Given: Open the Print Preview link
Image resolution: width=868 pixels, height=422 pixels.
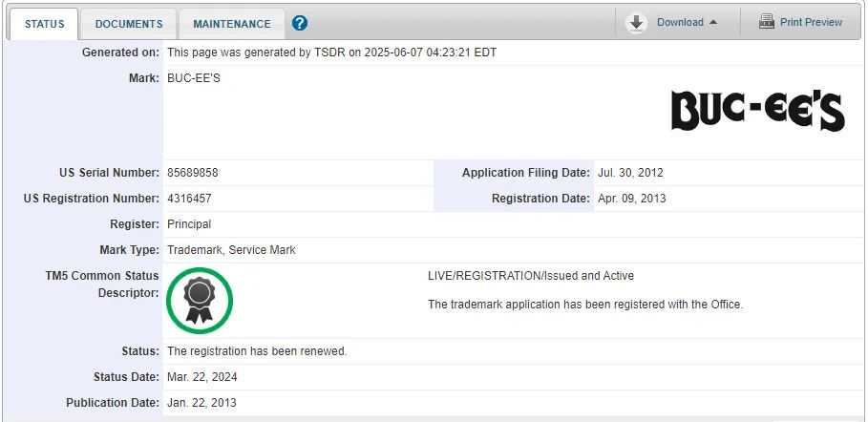Looking at the screenshot, I should 811,23.
